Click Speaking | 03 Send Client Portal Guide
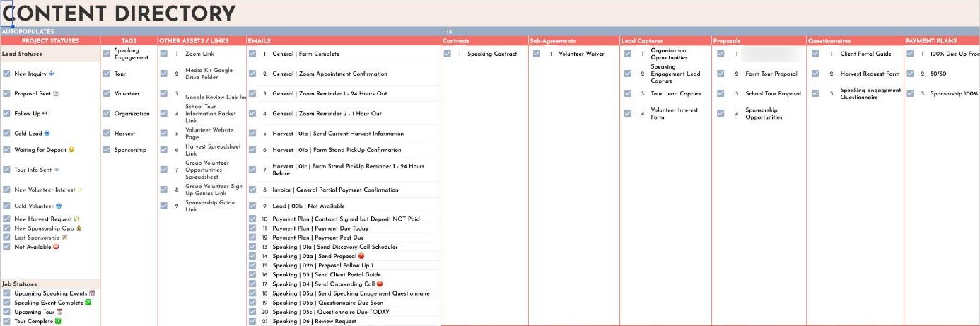This screenshot has height=326, width=980. pos(327,275)
